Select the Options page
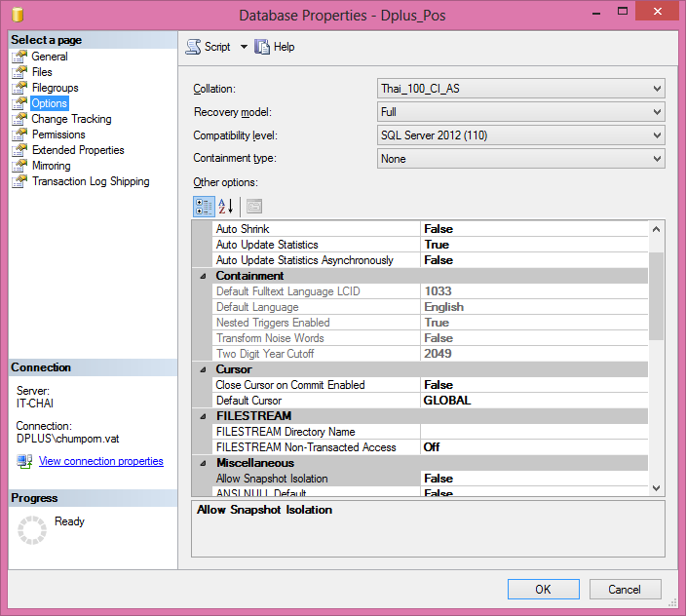This screenshot has width=686, height=616. tap(50, 103)
